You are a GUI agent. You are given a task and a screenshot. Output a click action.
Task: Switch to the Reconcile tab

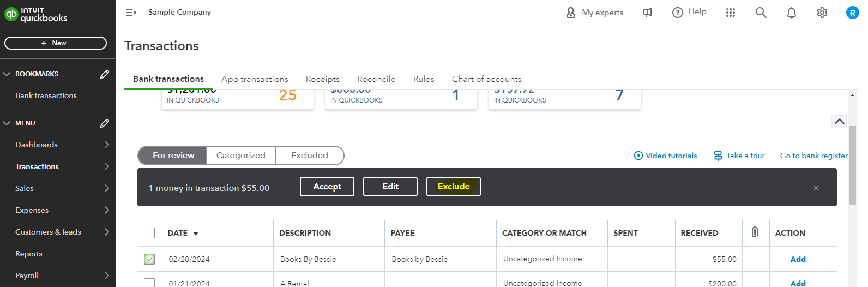[x=376, y=79]
